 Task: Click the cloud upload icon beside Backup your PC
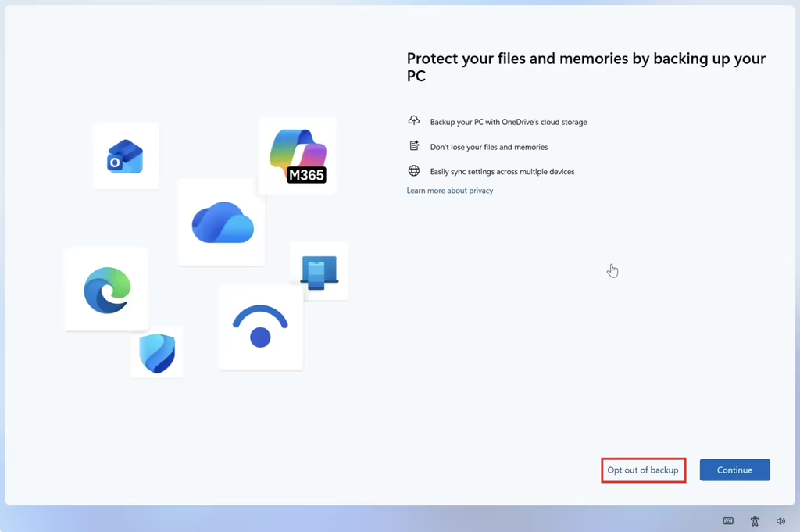pos(414,121)
